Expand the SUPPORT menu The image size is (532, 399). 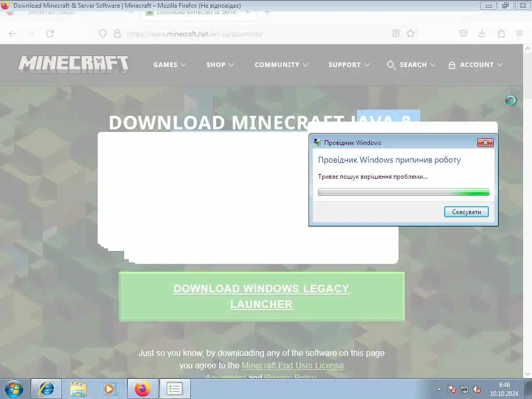coord(349,65)
